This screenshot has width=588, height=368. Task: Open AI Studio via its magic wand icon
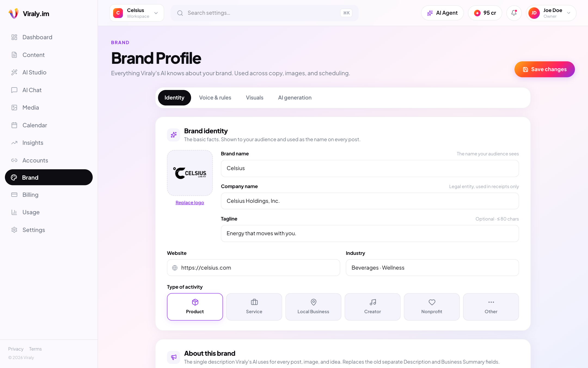pos(14,72)
